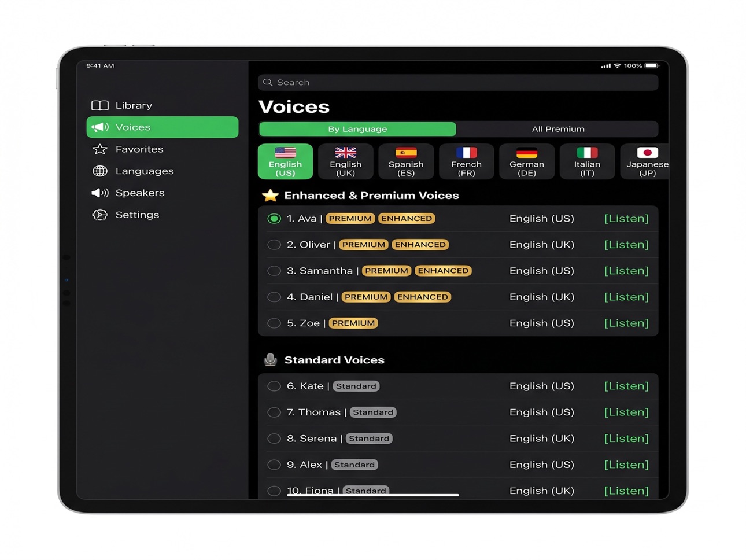Open Favorites in the sidebar
Image resolution: width=746 pixels, height=560 pixels.
pyautogui.click(x=163, y=149)
